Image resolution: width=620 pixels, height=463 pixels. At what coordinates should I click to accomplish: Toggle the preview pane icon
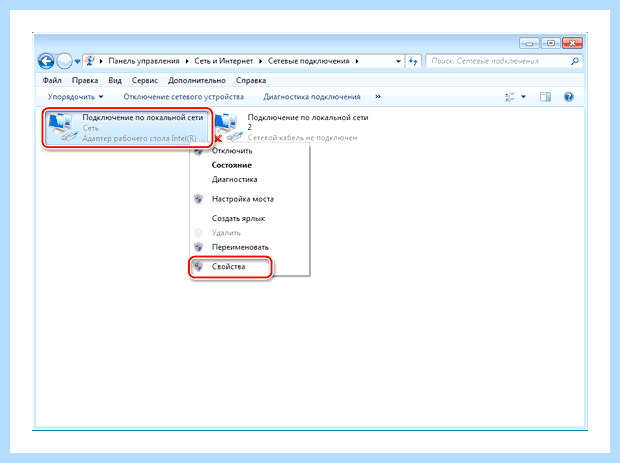tap(545, 96)
